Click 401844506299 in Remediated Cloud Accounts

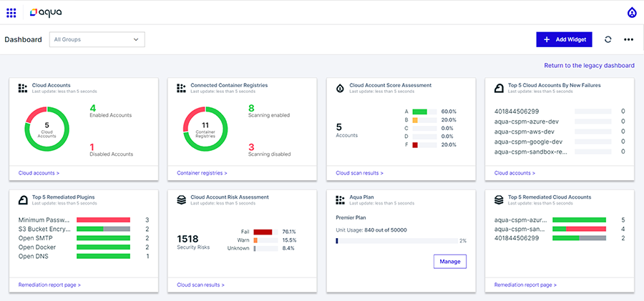click(517, 238)
